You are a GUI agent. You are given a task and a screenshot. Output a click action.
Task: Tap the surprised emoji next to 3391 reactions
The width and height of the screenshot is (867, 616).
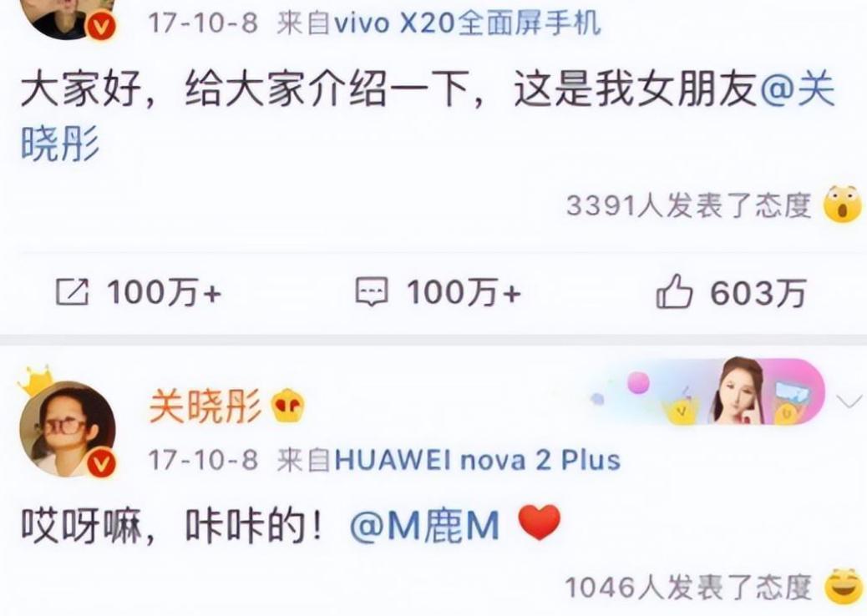[x=843, y=205]
